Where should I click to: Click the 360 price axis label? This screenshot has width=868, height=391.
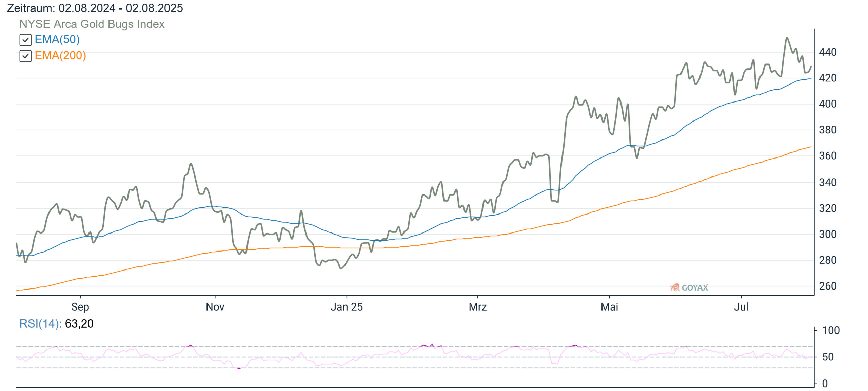tap(828, 156)
